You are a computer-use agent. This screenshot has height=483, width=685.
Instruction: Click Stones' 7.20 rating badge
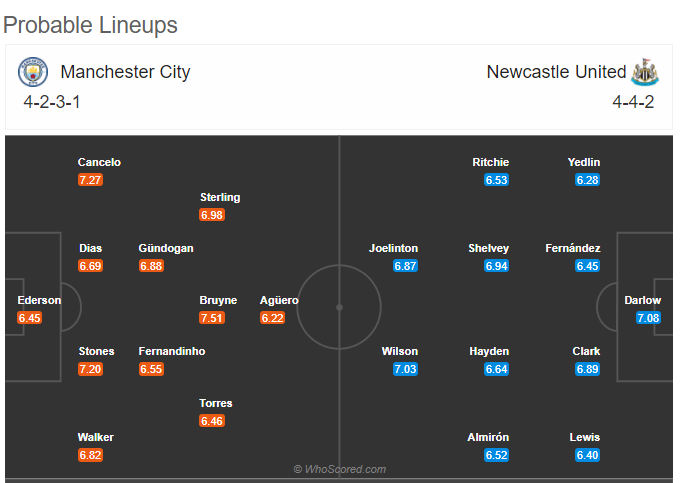click(x=90, y=369)
